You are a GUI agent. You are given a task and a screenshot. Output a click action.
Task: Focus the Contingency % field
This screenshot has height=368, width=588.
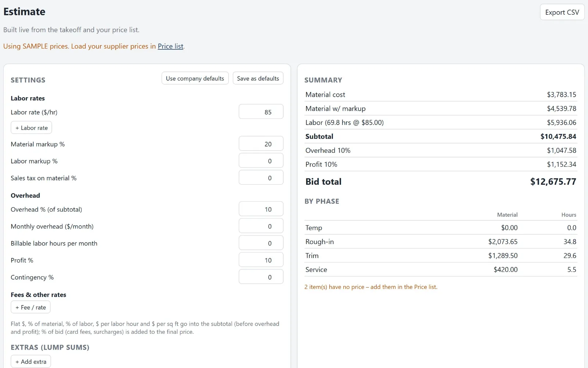261,277
